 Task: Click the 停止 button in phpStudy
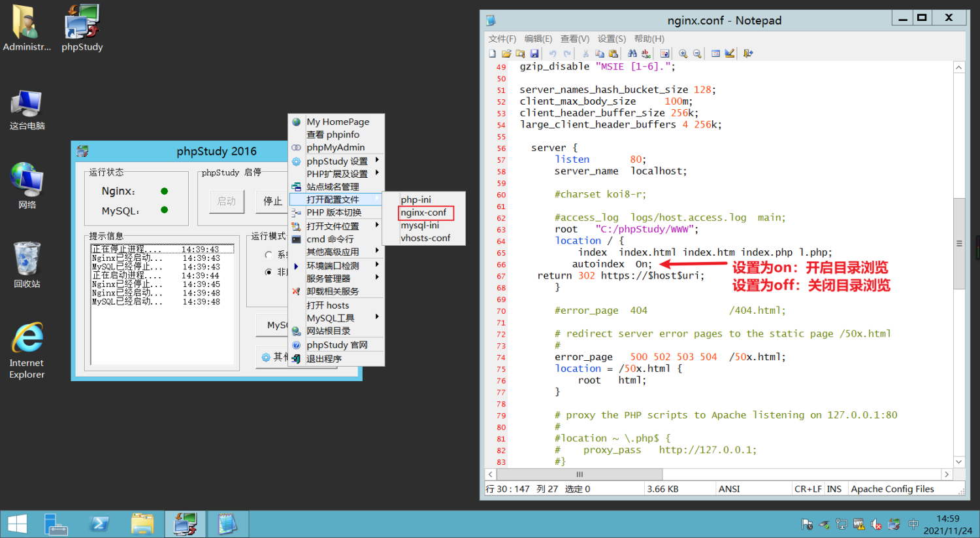coord(272,201)
